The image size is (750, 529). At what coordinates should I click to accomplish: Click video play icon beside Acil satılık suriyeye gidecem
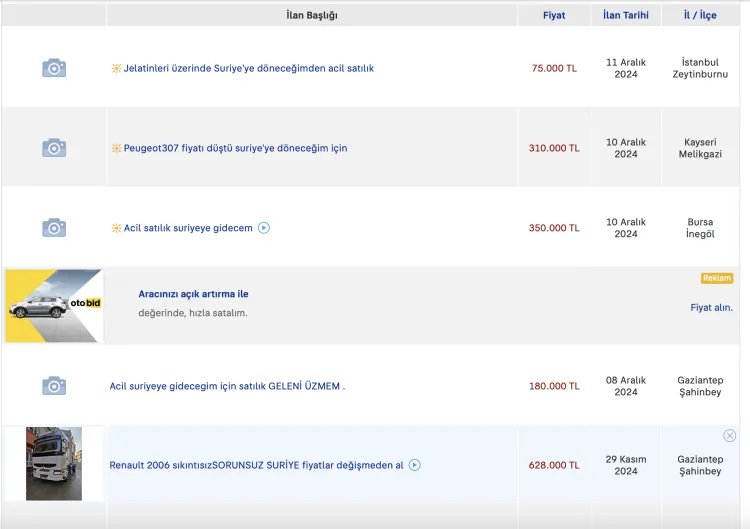(x=264, y=228)
